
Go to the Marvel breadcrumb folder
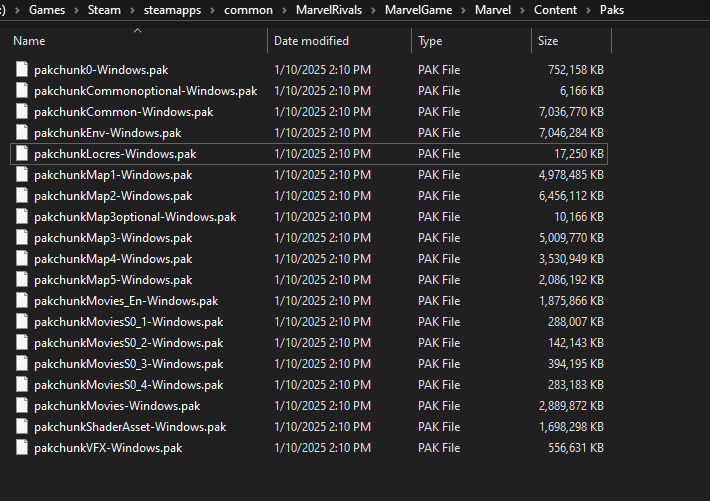[493, 10]
